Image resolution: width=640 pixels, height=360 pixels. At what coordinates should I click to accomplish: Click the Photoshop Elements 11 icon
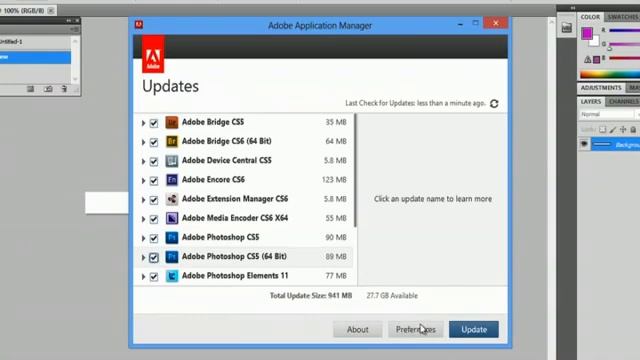click(171, 276)
